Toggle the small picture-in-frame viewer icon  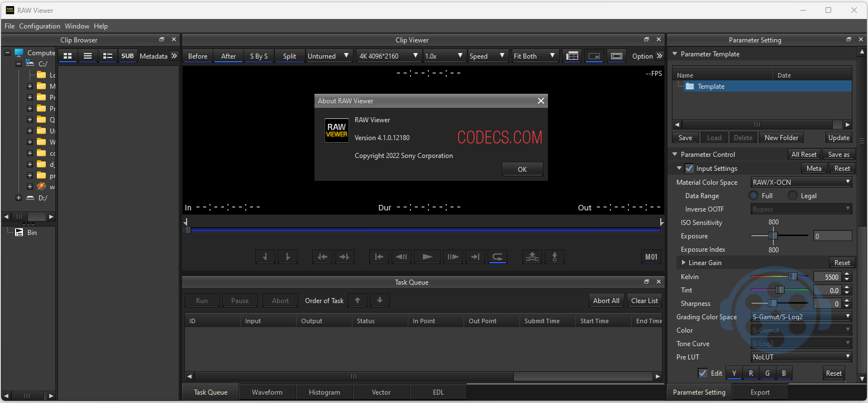(x=594, y=56)
